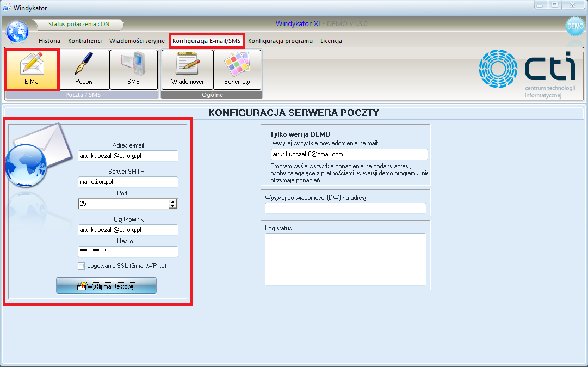Viewport: 588px width, 367px height.
Task: Maximize the Windykator window
Action: 555,5
